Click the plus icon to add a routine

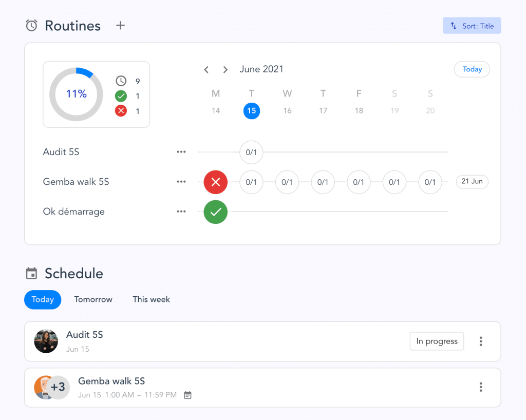(x=120, y=26)
